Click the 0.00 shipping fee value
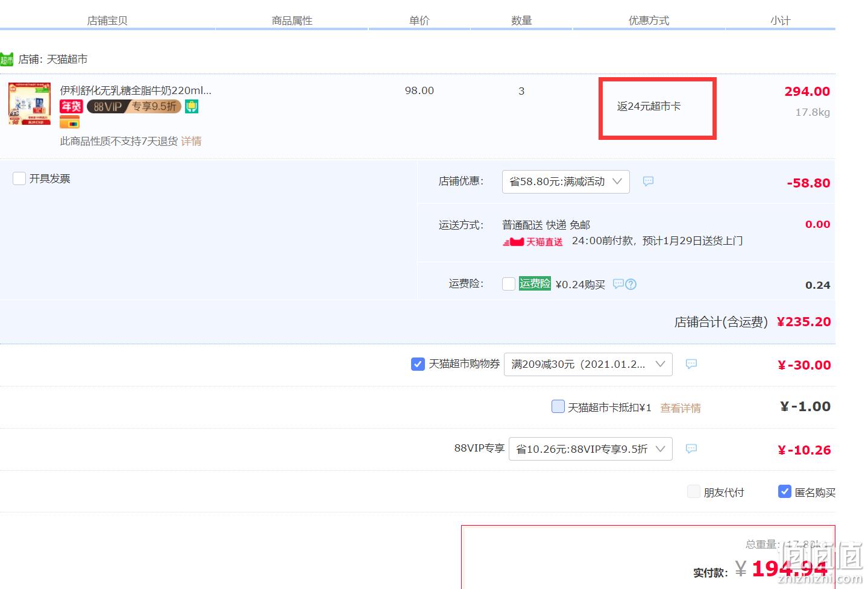The height and width of the screenshot is (589, 868). pos(818,224)
